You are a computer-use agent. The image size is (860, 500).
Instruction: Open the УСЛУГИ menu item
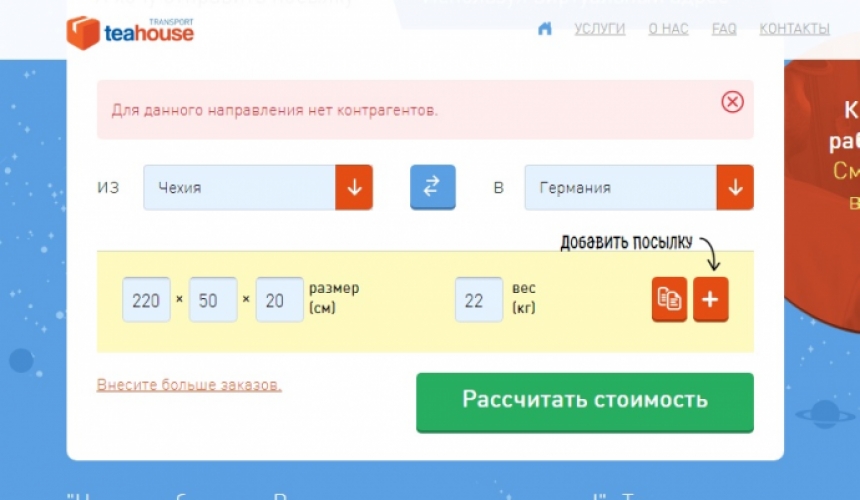coord(600,29)
